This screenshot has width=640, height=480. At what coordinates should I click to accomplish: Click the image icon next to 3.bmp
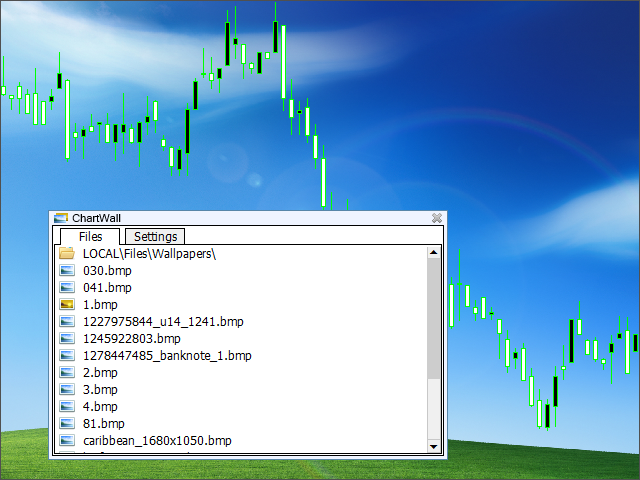[x=67, y=389]
